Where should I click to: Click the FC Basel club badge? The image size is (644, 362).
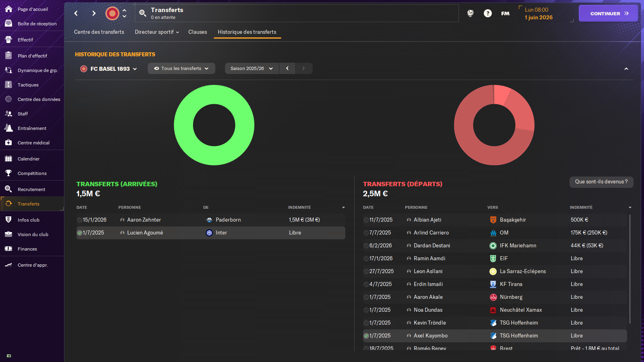pyautogui.click(x=112, y=13)
